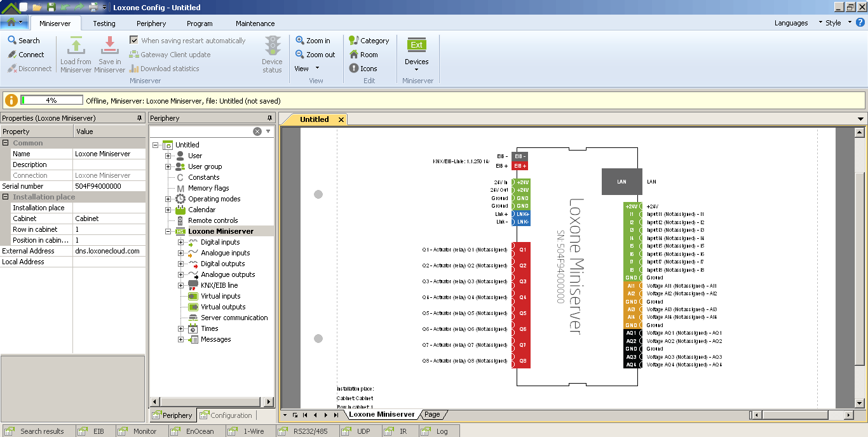
Task: Click Zoom in
Action: pos(313,41)
